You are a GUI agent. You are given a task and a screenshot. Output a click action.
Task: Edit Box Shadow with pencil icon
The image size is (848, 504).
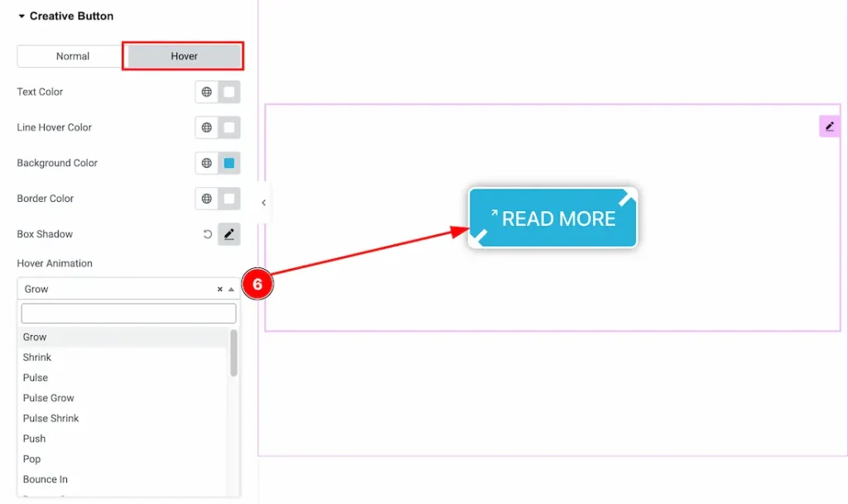pos(229,234)
